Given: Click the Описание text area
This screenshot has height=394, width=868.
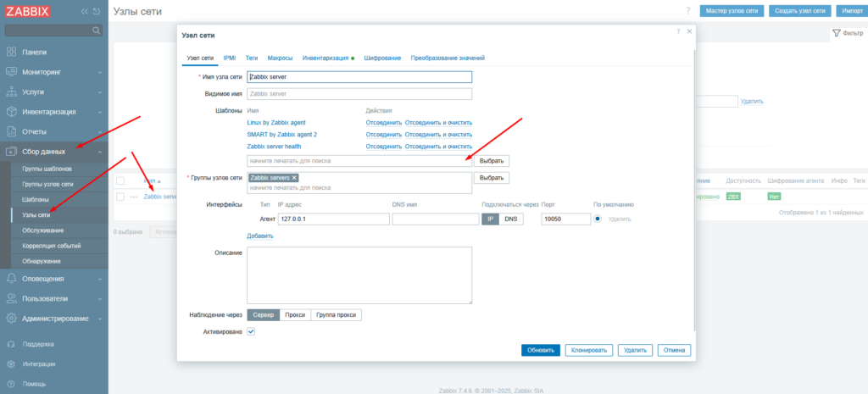Looking at the screenshot, I should [359, 275].
